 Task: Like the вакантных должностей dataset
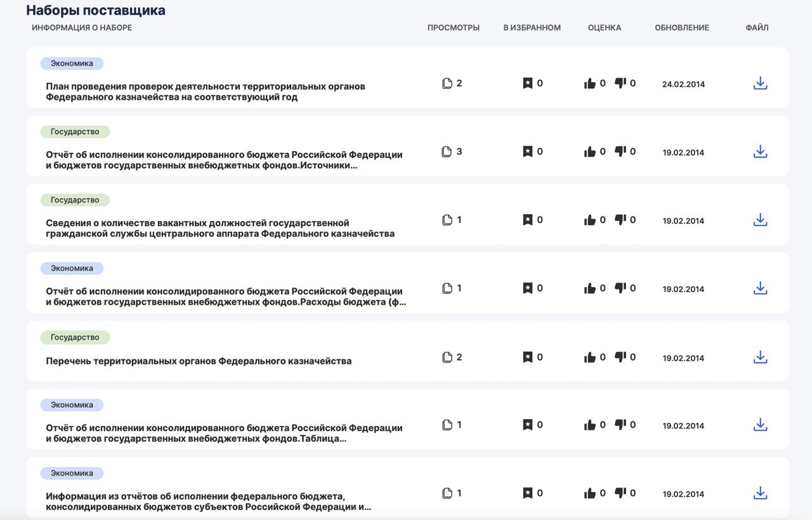(590, 220)
